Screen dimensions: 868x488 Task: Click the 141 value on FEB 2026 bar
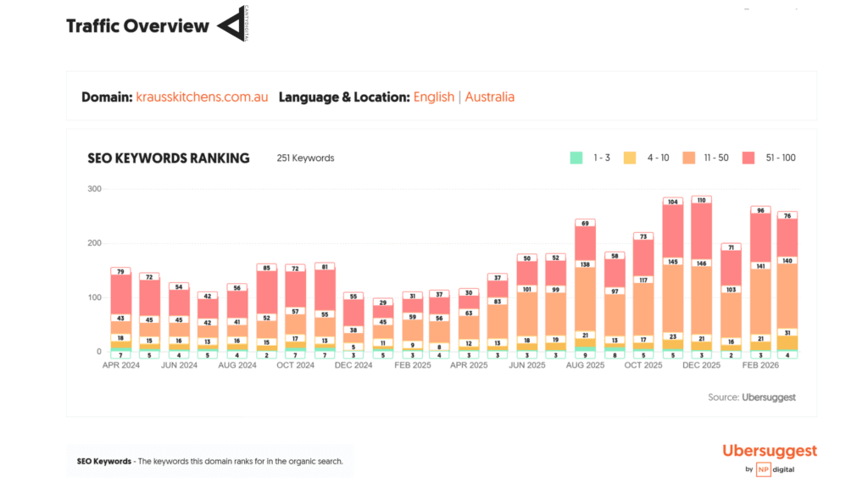760,266
